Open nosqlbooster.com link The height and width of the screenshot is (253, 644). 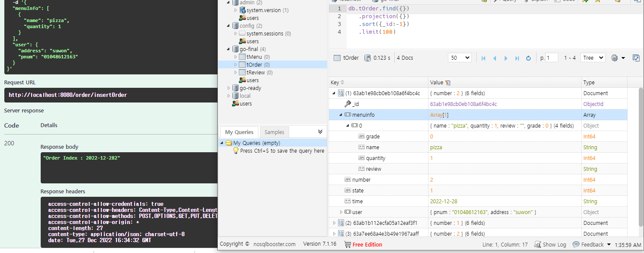tap(274, 244)
